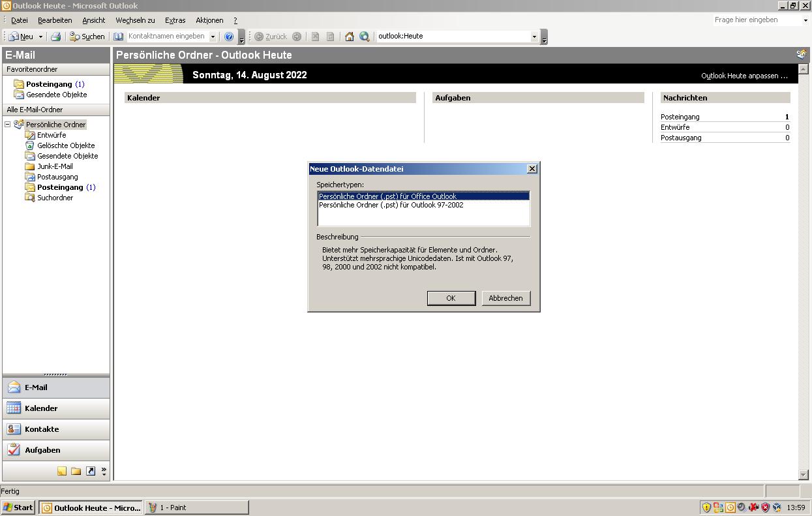Open the address book icon in toolbar

click(118, 37)
